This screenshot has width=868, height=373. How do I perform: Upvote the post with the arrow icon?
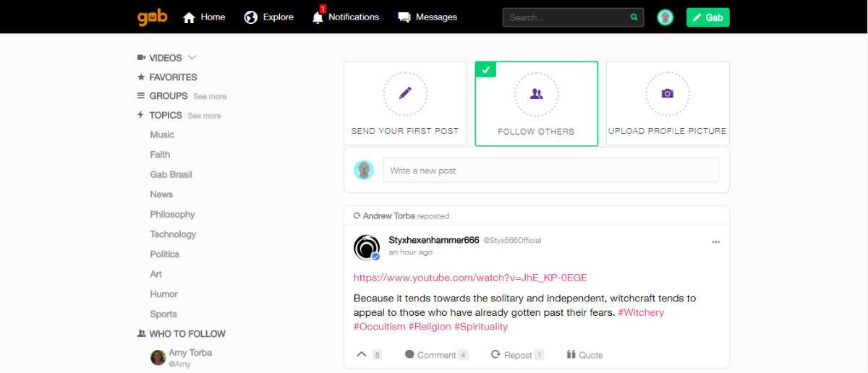pos(362,354)
